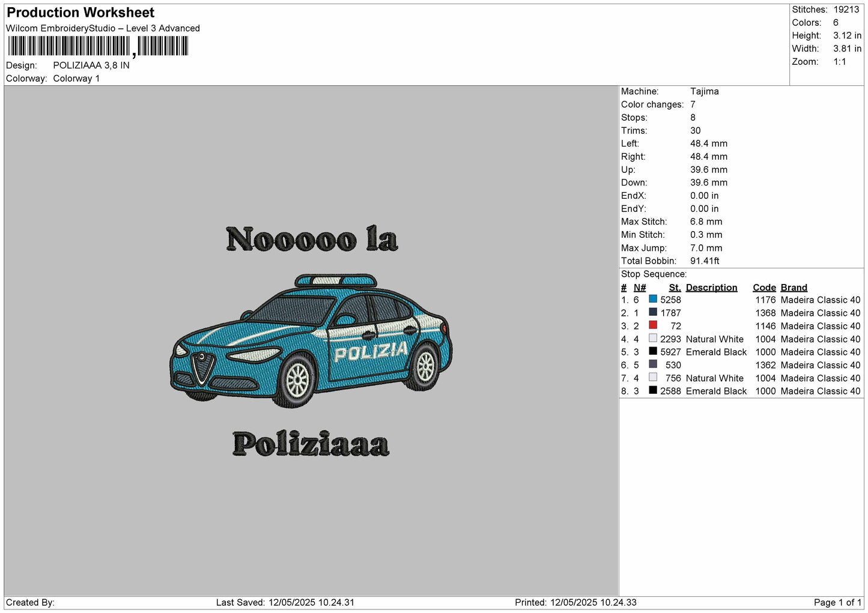Viewport: 868px width, 613px height.
Task: Click the Max Stitch value 6.8 mm
Action: (706, 222)
